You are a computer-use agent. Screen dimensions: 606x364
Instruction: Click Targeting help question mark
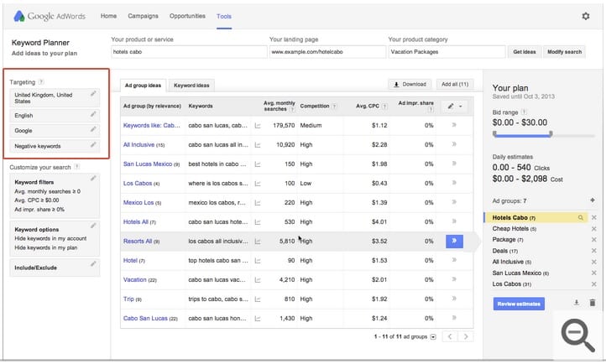41,82
